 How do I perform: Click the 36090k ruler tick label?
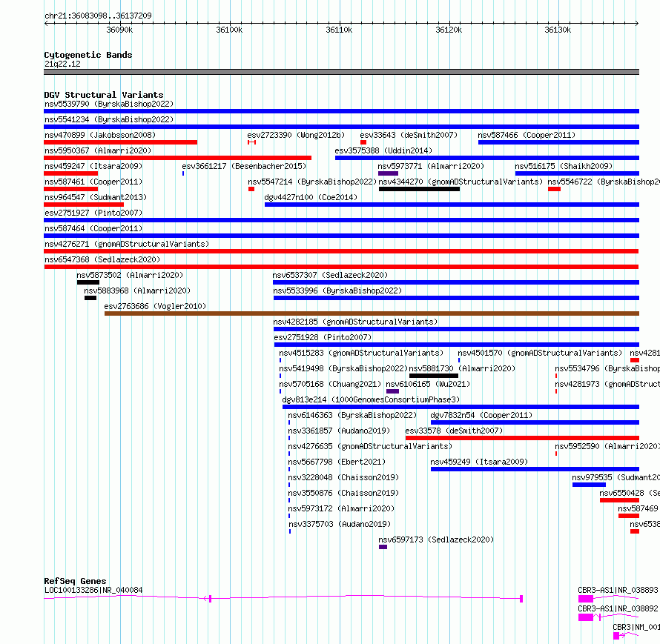tap(119, 30)
